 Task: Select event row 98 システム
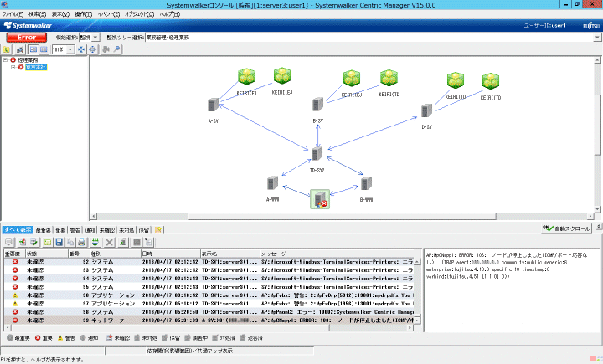(209, 312)
